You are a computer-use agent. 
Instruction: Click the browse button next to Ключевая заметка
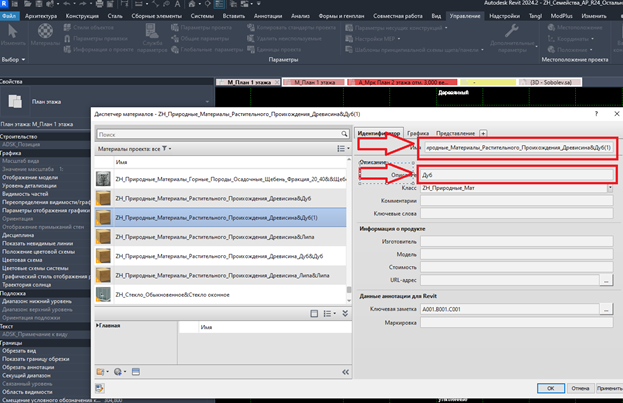606,309
